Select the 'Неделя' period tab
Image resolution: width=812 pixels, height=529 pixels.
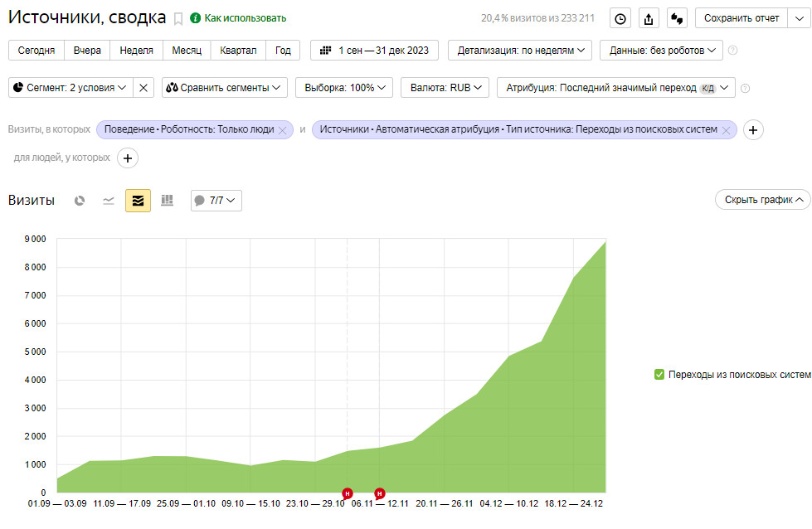pyautogui.click(x=136, y=51)
